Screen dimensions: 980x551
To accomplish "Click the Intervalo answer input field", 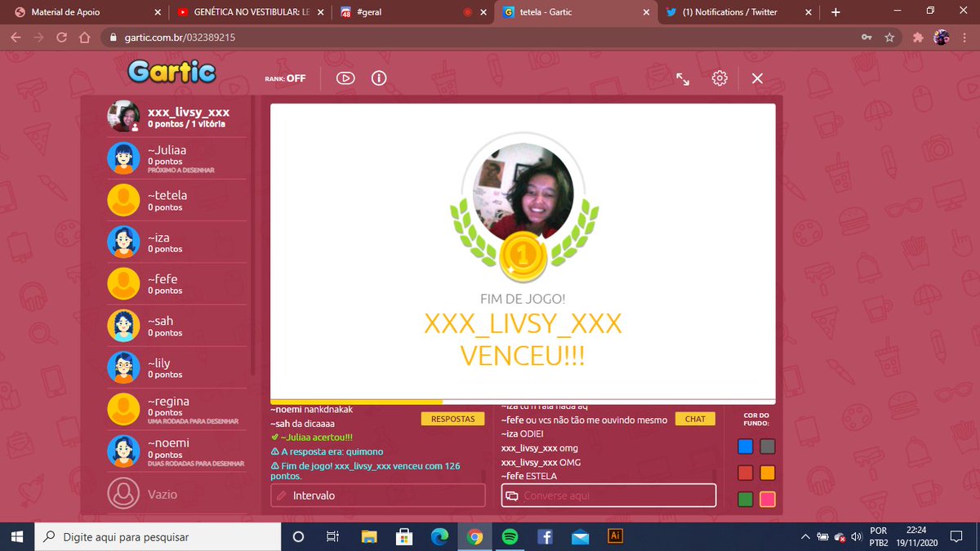I will click(x=378, y=495).
